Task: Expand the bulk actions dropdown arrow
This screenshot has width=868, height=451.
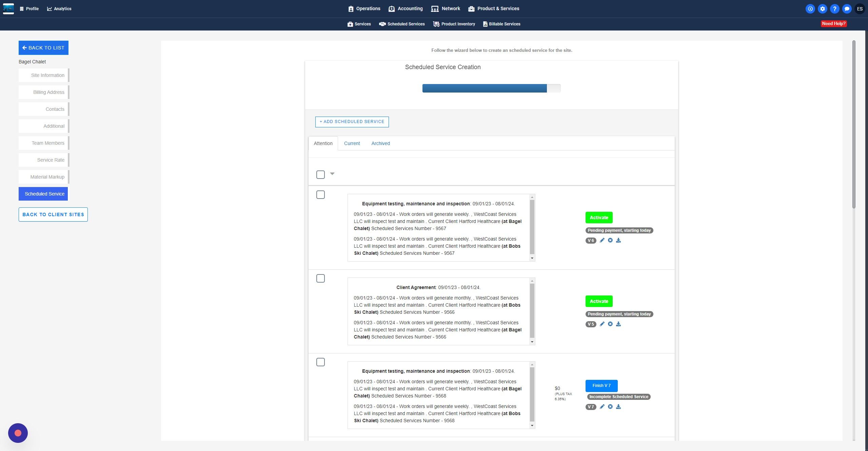Action: [332, 173]
